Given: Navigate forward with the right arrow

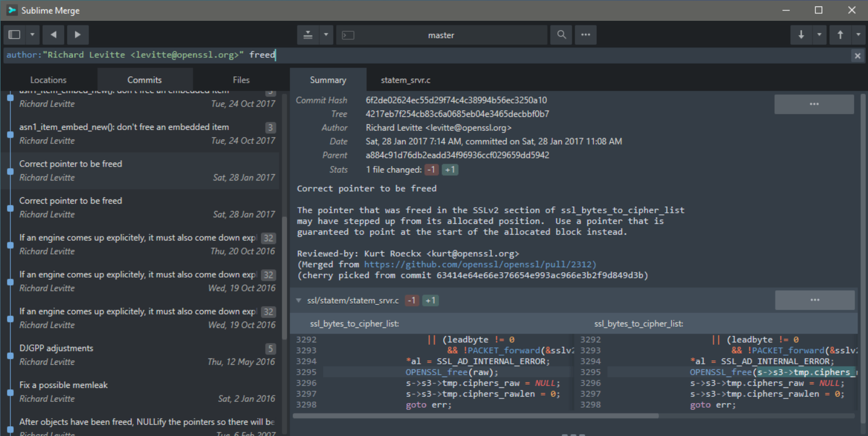Looking at the screenshot, I should [x=78, y=35].
